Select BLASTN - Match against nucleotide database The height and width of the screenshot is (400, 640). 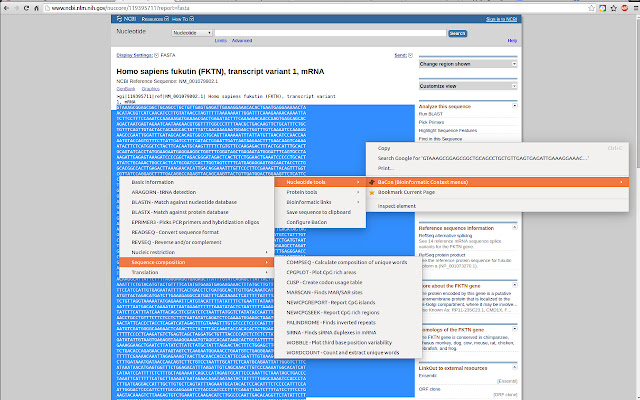tap(196, 202)
